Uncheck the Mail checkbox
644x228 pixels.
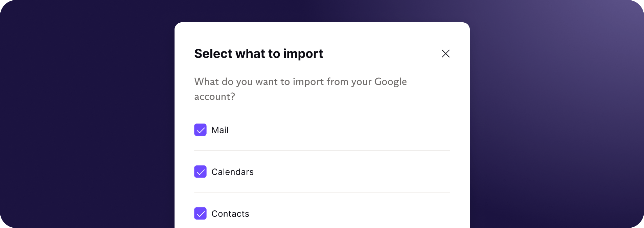200,130
